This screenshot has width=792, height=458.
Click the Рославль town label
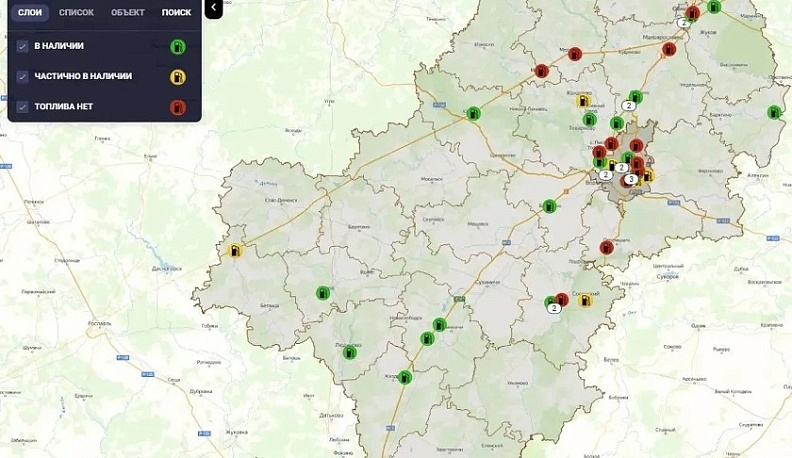tap(100, 324)
